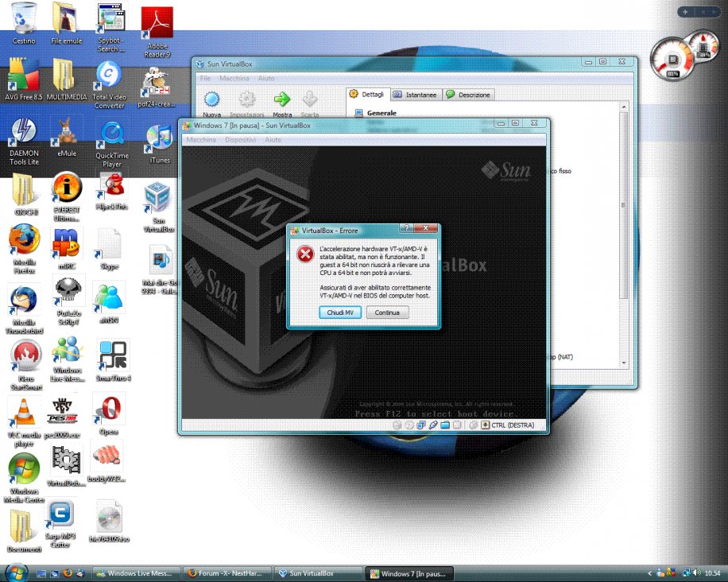Switch to Windows Live Messenger taskbar button
The height and width of the screenshot is (582, 728).
[136, 573]
